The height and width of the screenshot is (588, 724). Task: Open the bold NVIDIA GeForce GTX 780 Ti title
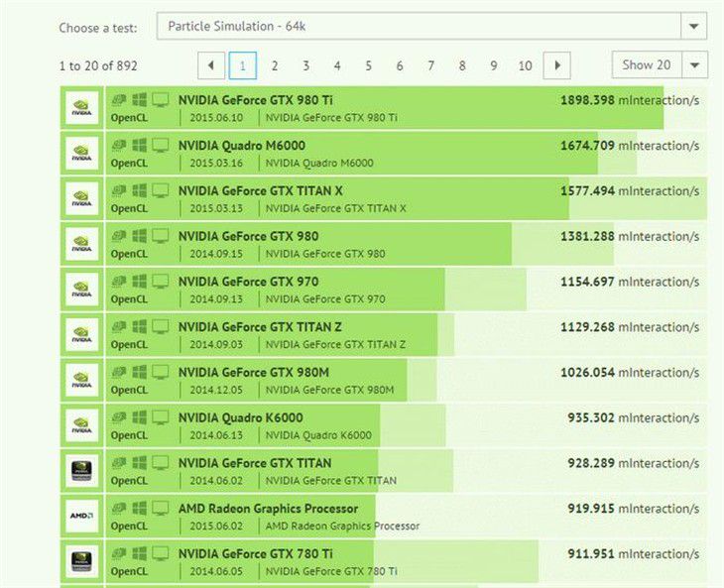[x=255, y=554]
